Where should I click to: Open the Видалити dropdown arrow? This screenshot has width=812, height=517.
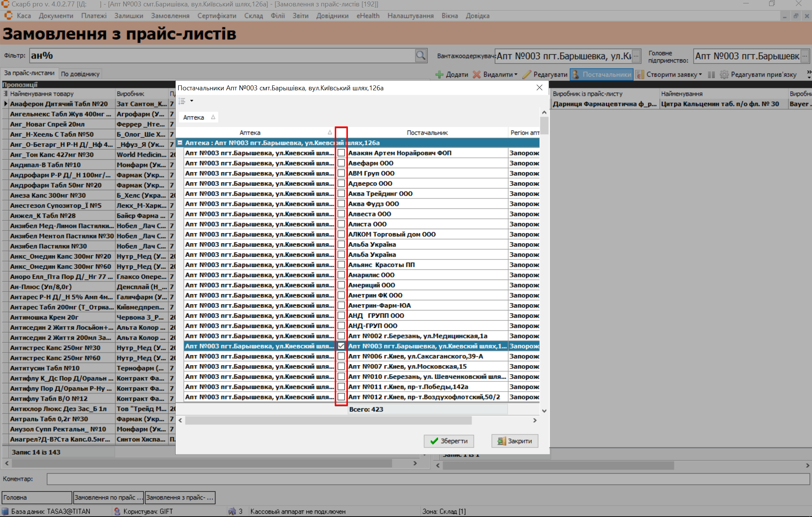516,75
